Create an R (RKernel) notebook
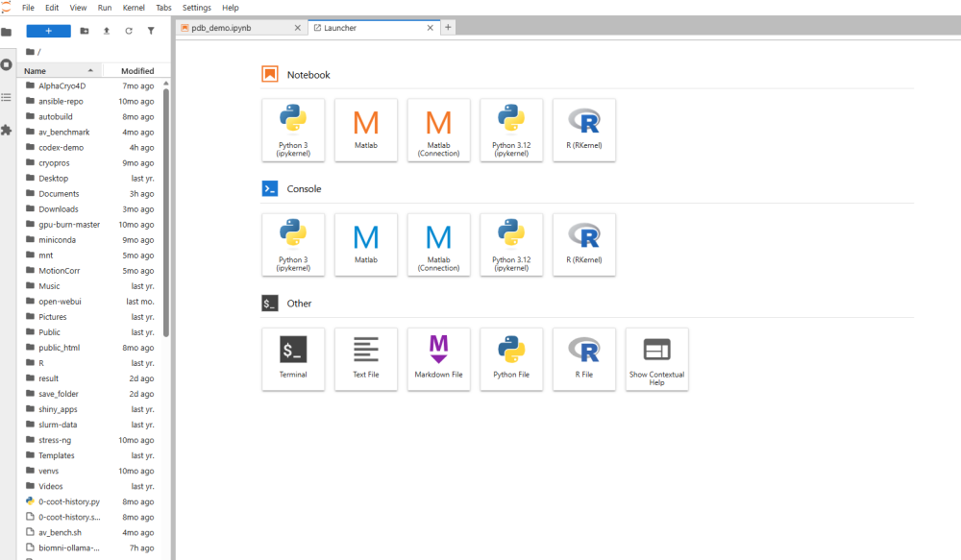The width and height of the screenshot is (961, 560). pos(584,131)
